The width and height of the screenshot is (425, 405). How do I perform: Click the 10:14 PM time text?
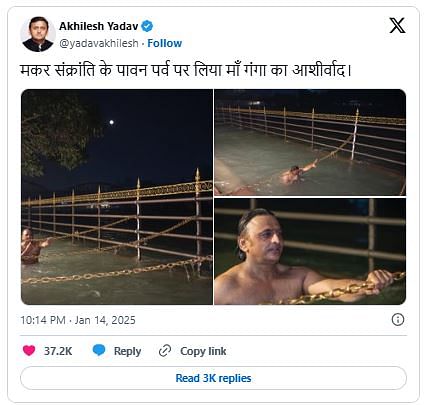coord(43,320)
